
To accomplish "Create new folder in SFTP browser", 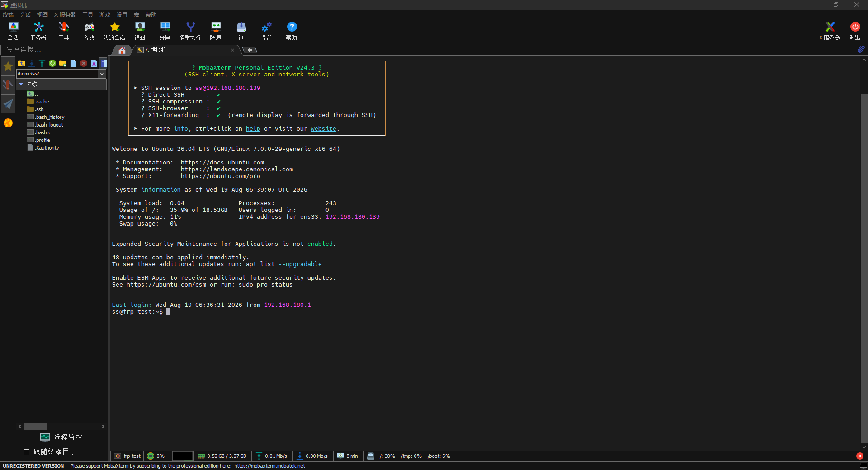I will click(x=63, y=63).
